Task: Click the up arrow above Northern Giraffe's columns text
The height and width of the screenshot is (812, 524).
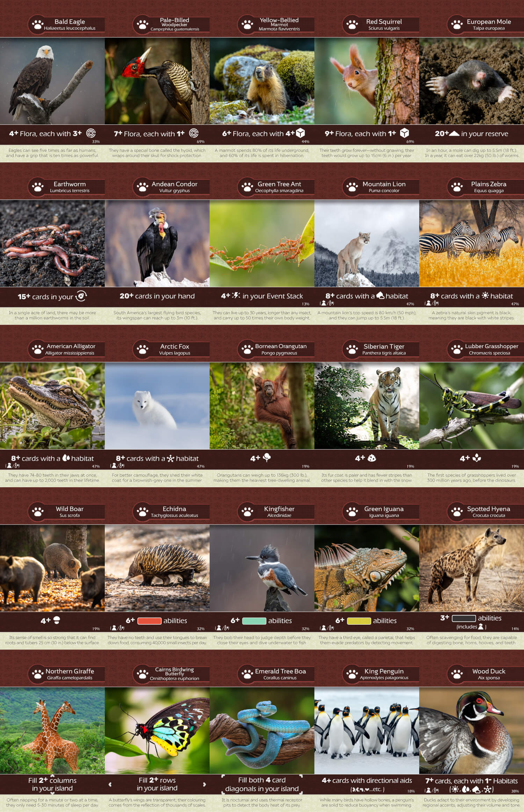Action: click(52, 775)
